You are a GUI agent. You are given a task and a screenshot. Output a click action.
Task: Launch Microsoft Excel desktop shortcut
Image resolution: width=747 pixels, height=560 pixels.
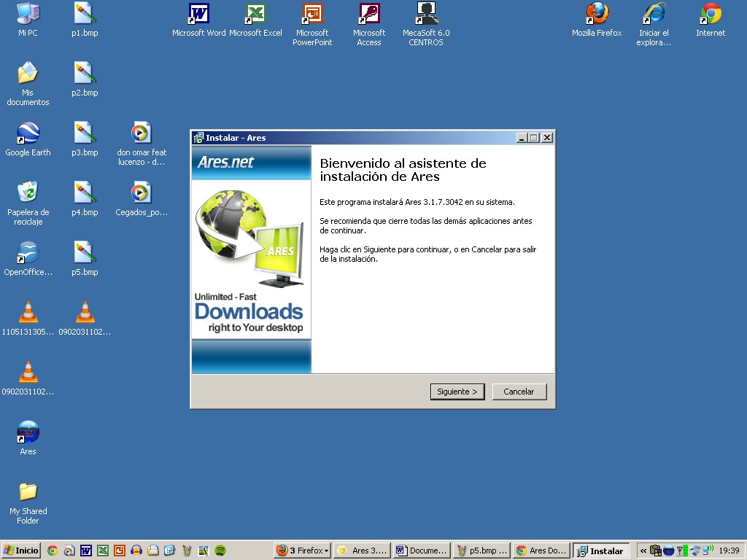(x=255, y=20)
